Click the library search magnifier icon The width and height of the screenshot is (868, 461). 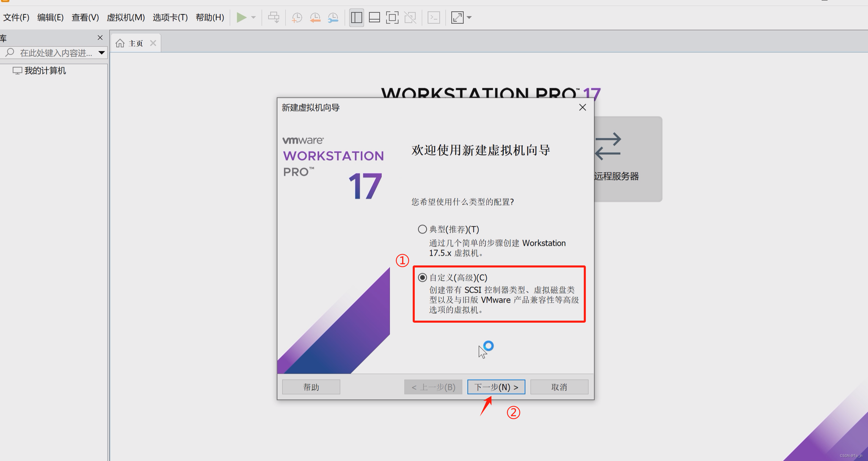(10, 52)
